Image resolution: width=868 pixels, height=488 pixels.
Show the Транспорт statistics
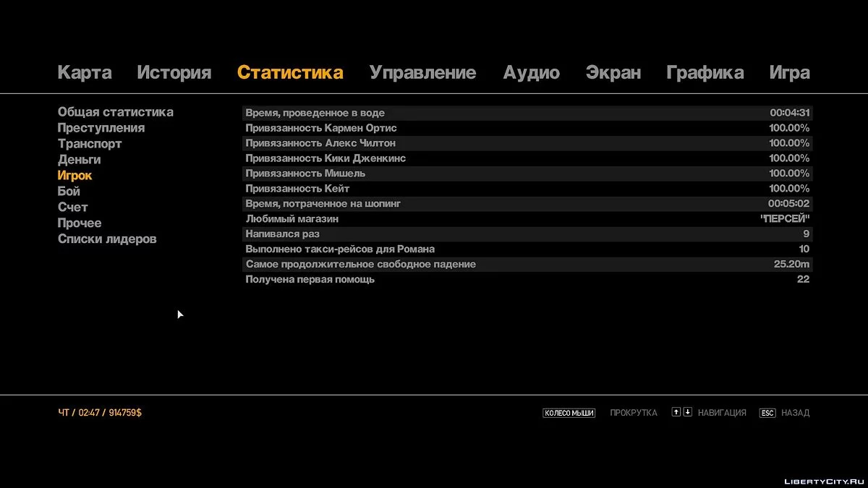click(x=90, y=144)
